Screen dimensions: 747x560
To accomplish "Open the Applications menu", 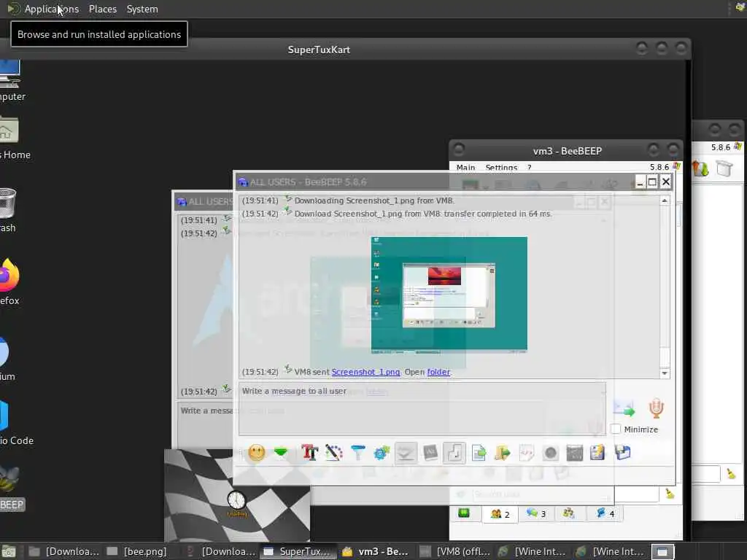I will pos(52,9).
